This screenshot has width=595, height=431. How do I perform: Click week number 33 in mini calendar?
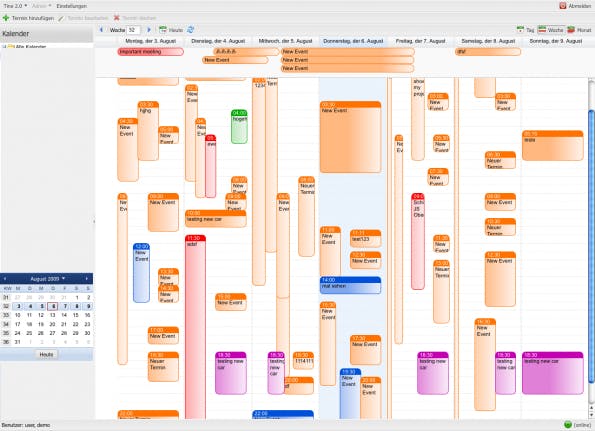6,315
